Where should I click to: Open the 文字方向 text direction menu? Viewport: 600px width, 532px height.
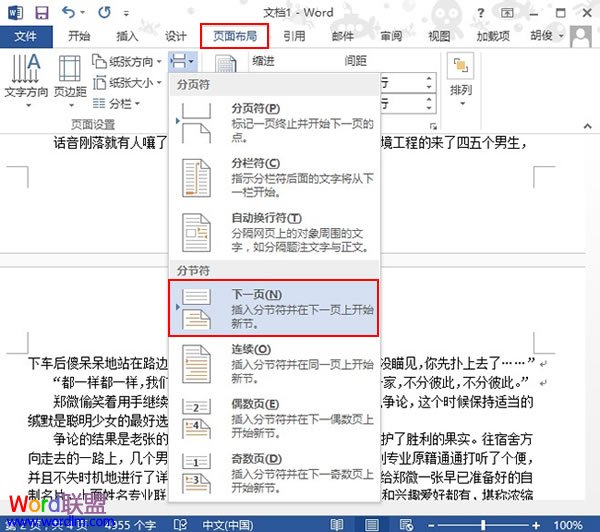coord(26,80)
